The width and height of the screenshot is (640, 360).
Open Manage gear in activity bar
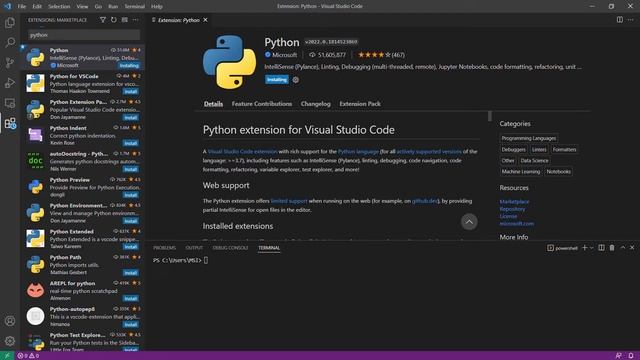(10, 341)
